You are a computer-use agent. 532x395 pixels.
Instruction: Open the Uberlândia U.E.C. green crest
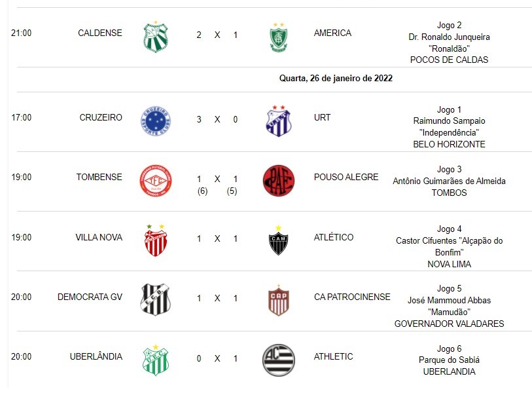156,360
